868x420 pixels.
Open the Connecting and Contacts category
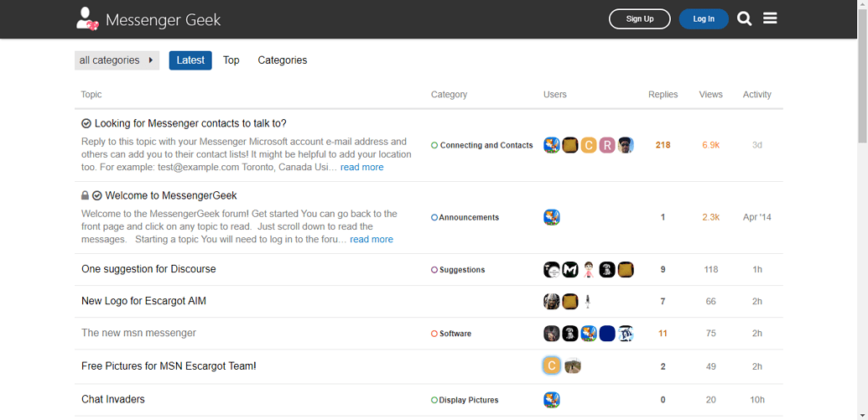click(x=482, y=146)
